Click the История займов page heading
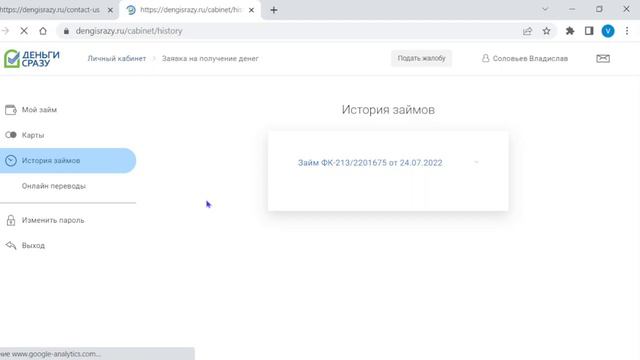 (x=388, y=110)
